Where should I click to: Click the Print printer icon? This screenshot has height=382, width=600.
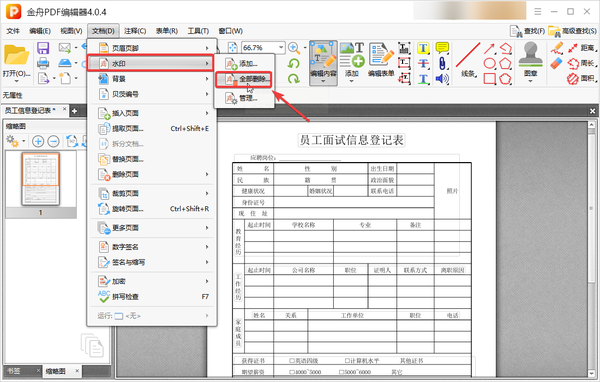coord(43,63)
